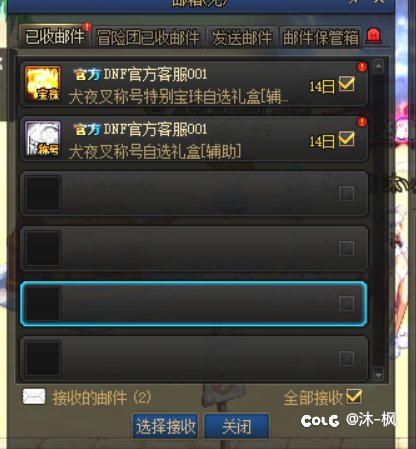The image size is (416, 449).
Task: Click the red alert badge on first mail
Action: [362, 67]
